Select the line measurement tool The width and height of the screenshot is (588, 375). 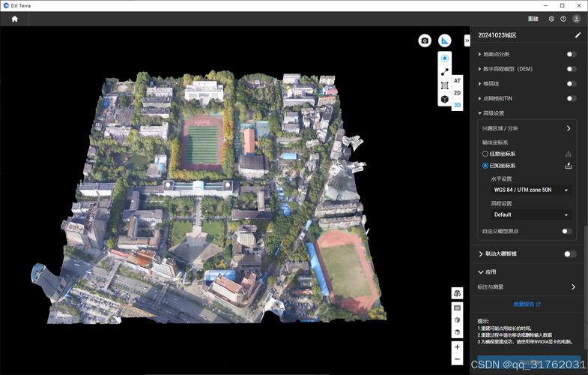pyautogui.click(x=445, y=72)
